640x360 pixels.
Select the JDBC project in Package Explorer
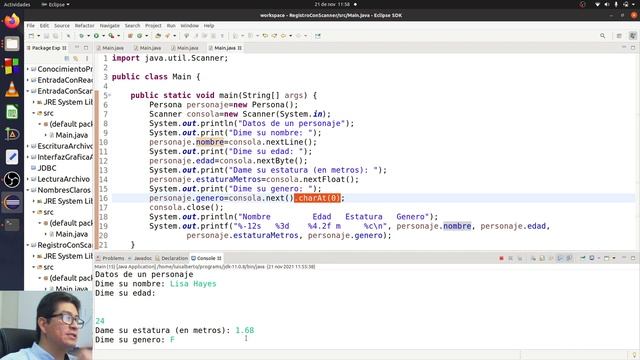coord(47,168)
